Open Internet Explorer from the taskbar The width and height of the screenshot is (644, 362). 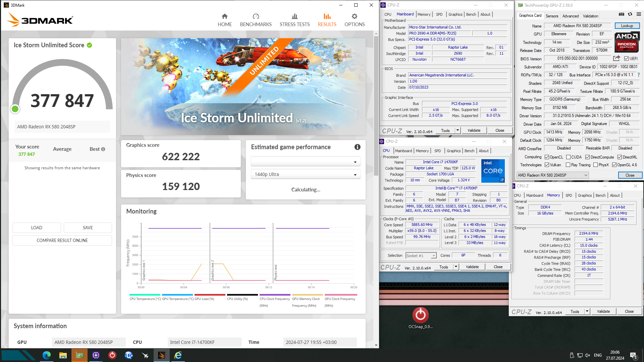[x=178, y=355]
